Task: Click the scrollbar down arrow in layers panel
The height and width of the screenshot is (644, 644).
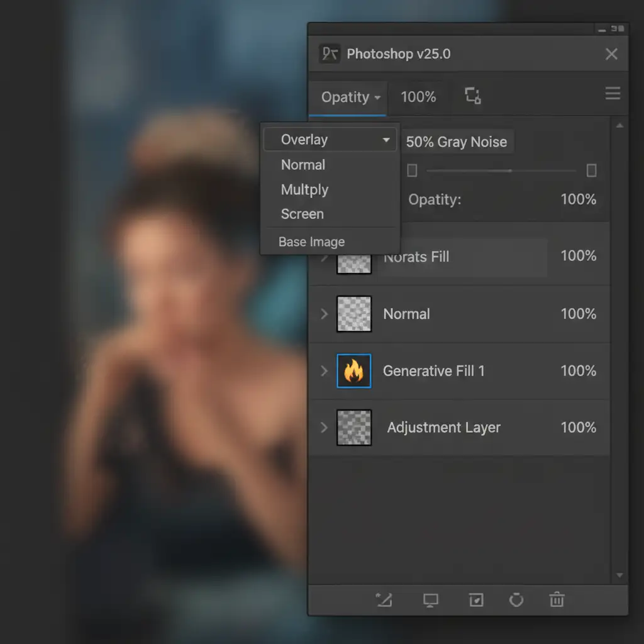Action: pyautogui.click(x=619, y=575)
